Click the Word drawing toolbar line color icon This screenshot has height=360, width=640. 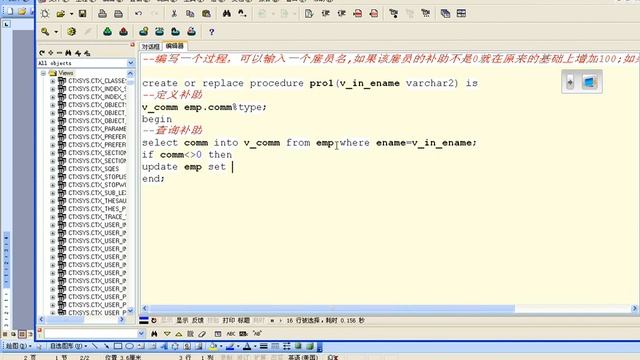click(230, 347)
